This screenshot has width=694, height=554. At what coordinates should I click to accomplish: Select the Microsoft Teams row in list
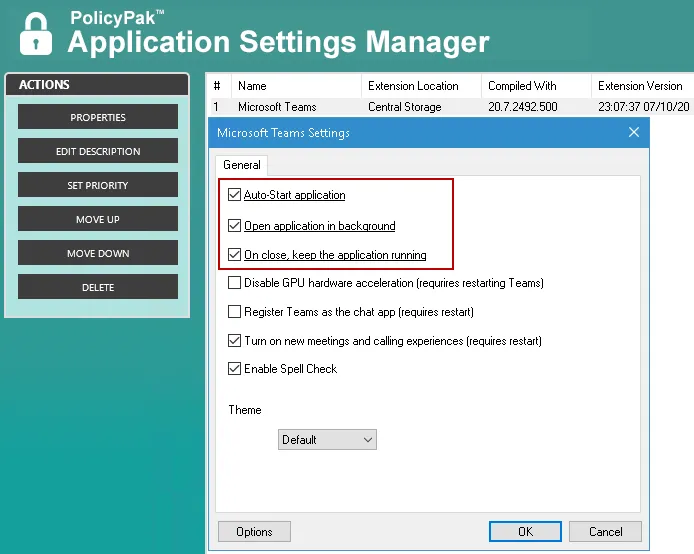coord(277,107)
